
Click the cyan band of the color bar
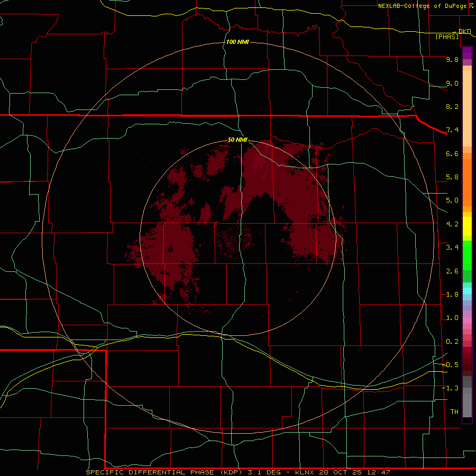click(467, 291)
